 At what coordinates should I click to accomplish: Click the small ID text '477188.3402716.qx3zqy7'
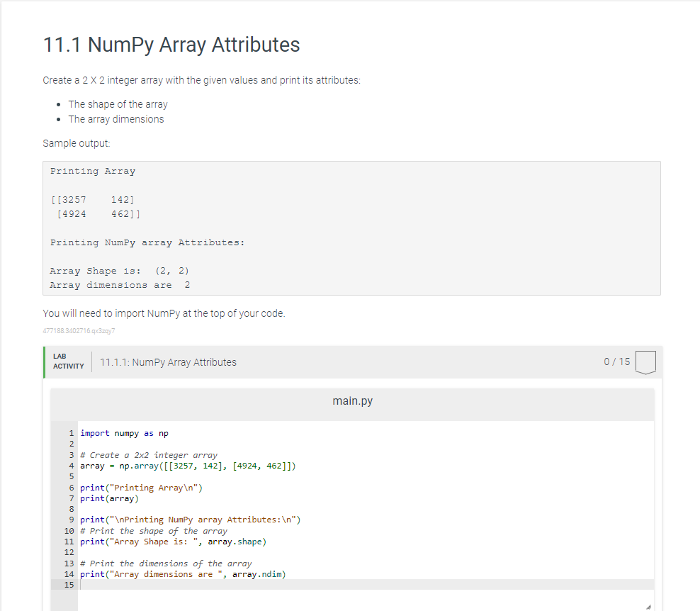click(x=79, y=331)
